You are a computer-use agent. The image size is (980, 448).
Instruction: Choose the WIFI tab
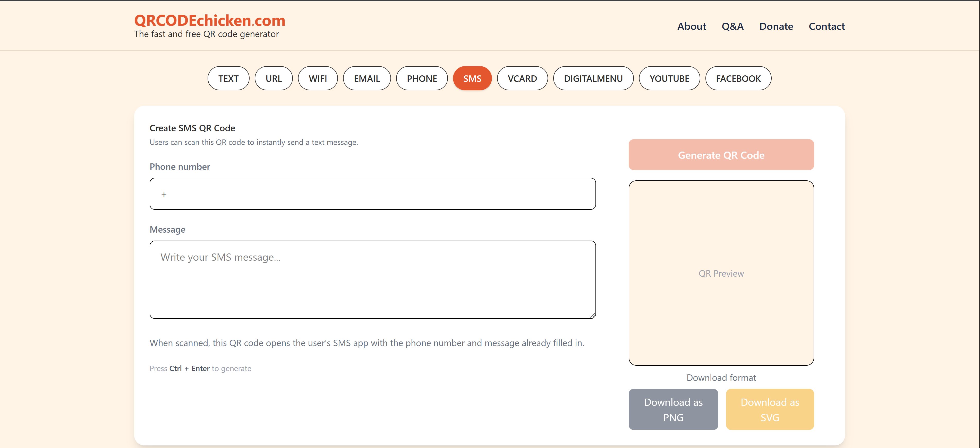point(318,78)
